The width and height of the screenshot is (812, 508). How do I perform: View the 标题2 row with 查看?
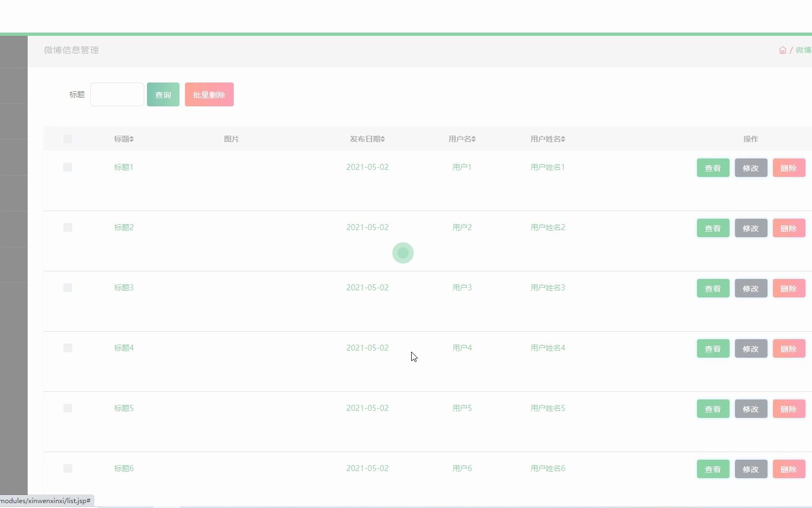pyautogui.click(x=713, y=228)
